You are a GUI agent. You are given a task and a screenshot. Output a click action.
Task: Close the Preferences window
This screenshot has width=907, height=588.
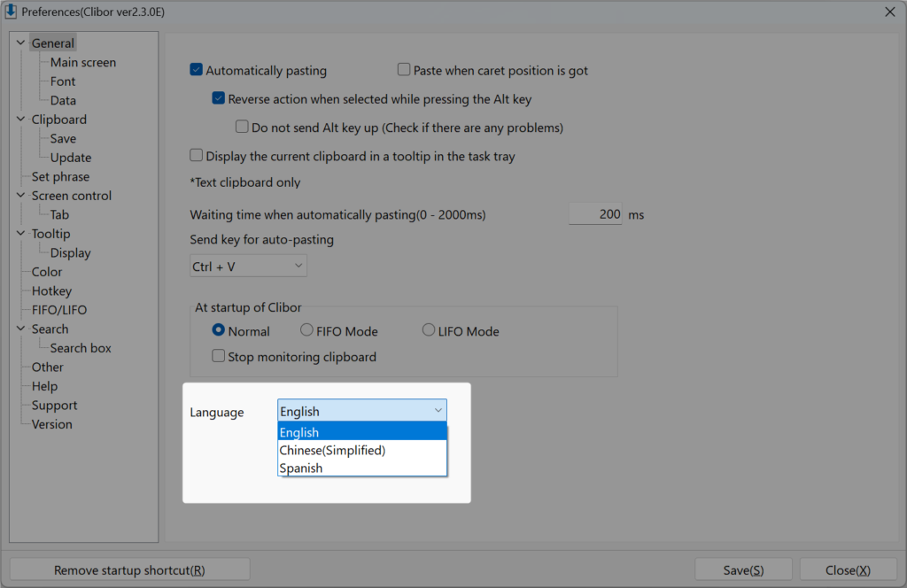[x=889, y=12]
